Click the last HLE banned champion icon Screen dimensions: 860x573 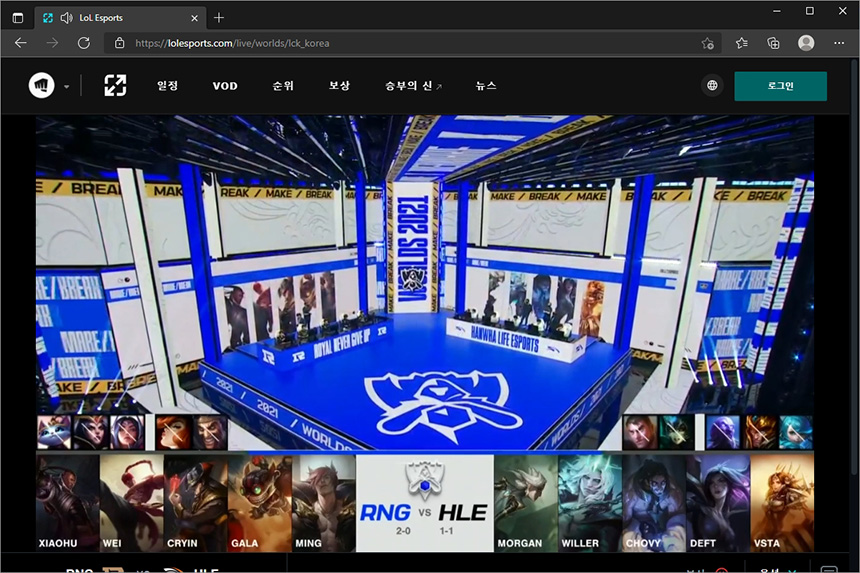point(796,432)
